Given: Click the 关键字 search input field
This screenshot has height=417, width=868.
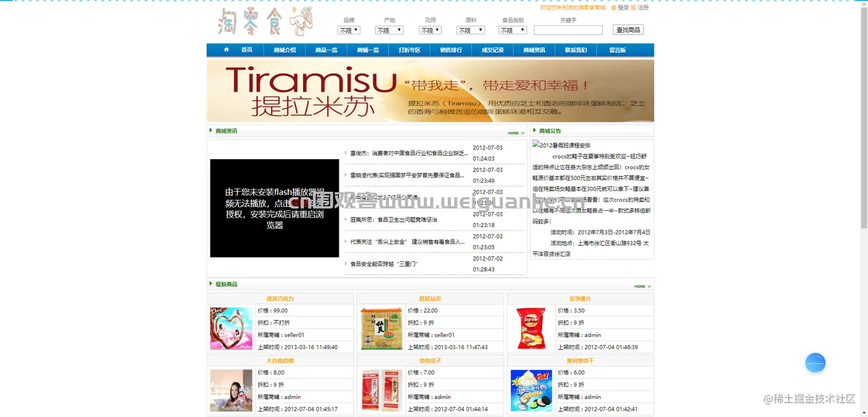Looking at the screenshot, I should tap(568, 30).
